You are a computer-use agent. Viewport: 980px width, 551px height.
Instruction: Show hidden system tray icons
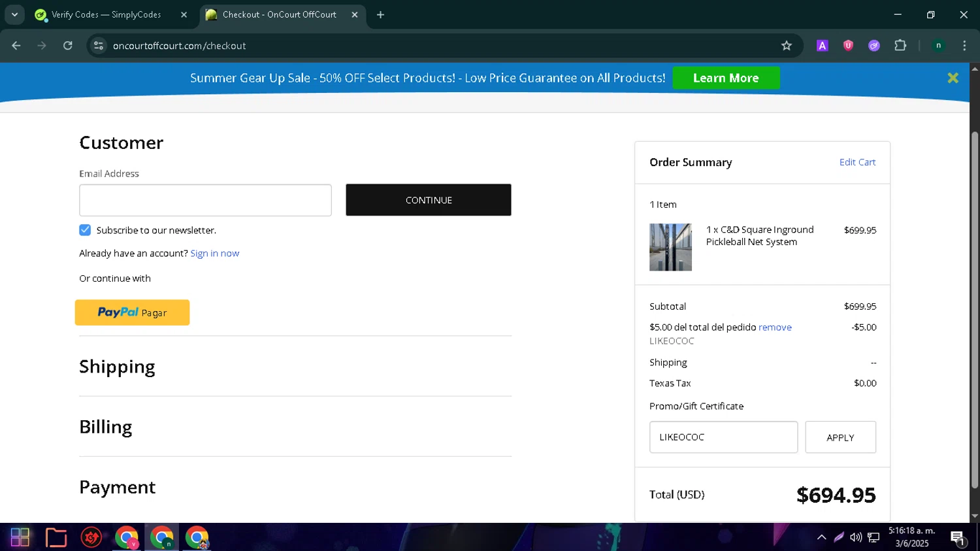[821, 537]
